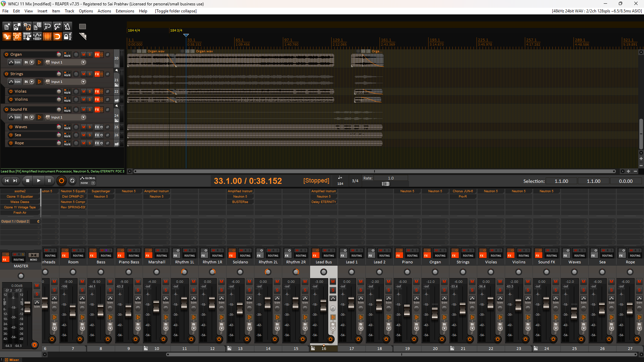644x362 pixels.
Task: Click the Organ.wav item starting the timeline
Action: tap(151, 60)
